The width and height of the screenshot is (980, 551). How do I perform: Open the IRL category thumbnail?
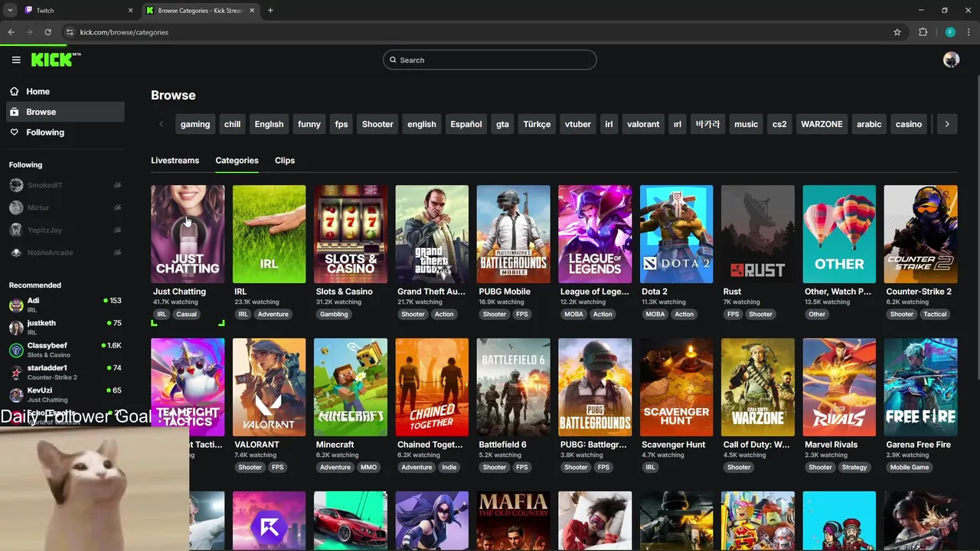(269, 234)
